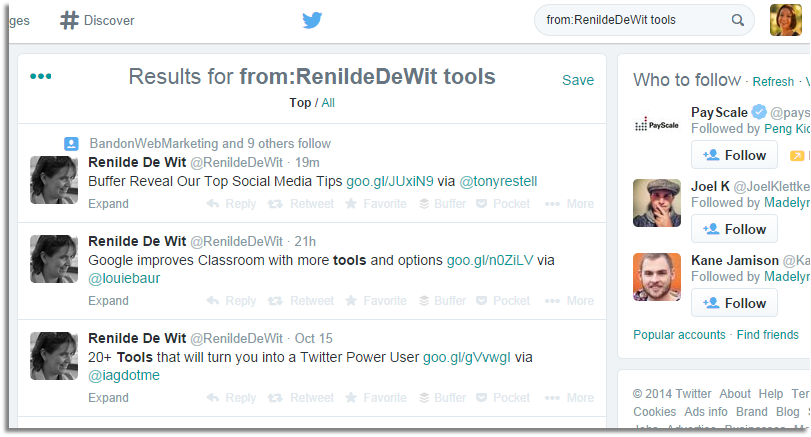The image size is (811, 437).
Task: Favorite the Buffer social media tips tweet
Action: click(x=376, y=204)
